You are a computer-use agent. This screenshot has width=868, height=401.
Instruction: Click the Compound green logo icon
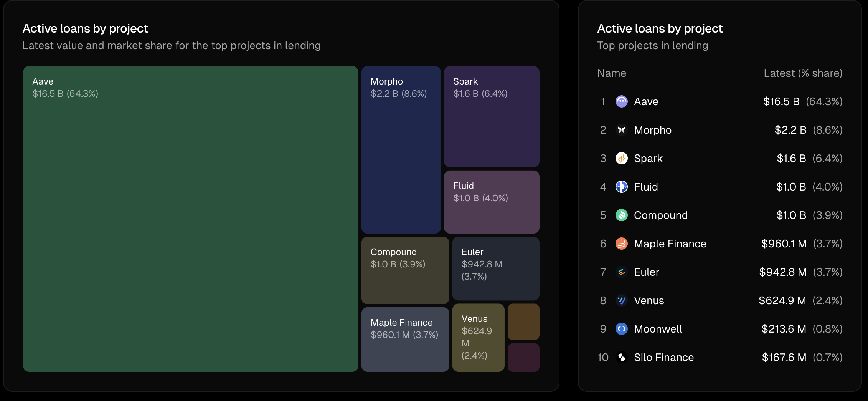coord(621,215)
